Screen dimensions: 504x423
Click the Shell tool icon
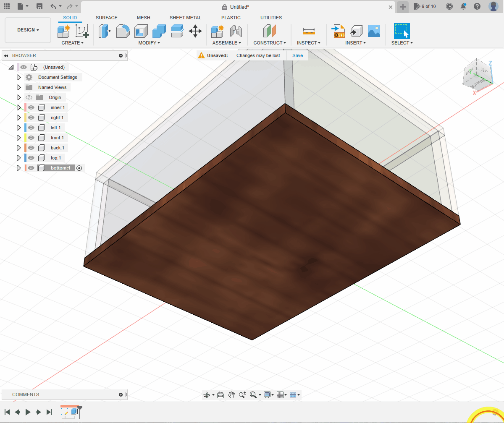pyautogui.click(x=141, y=31)
